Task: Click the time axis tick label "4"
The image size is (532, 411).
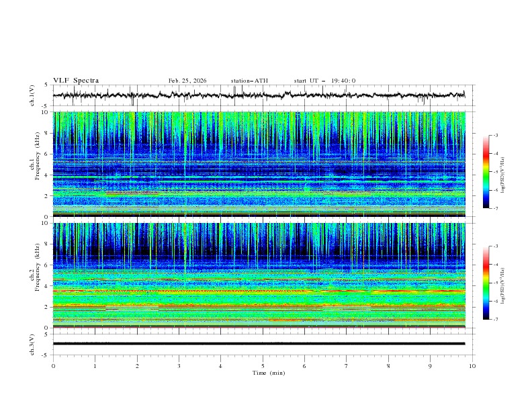Action: tap(220, 366)
